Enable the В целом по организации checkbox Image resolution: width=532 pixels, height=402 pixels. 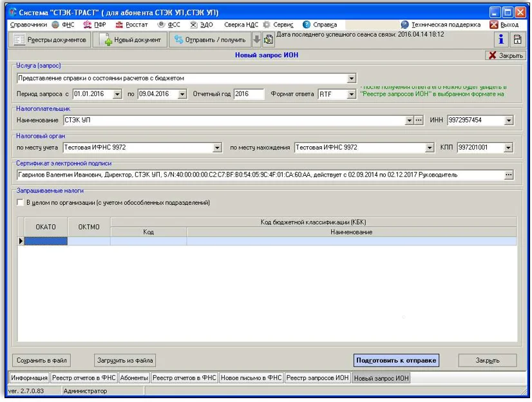point(21,203)
